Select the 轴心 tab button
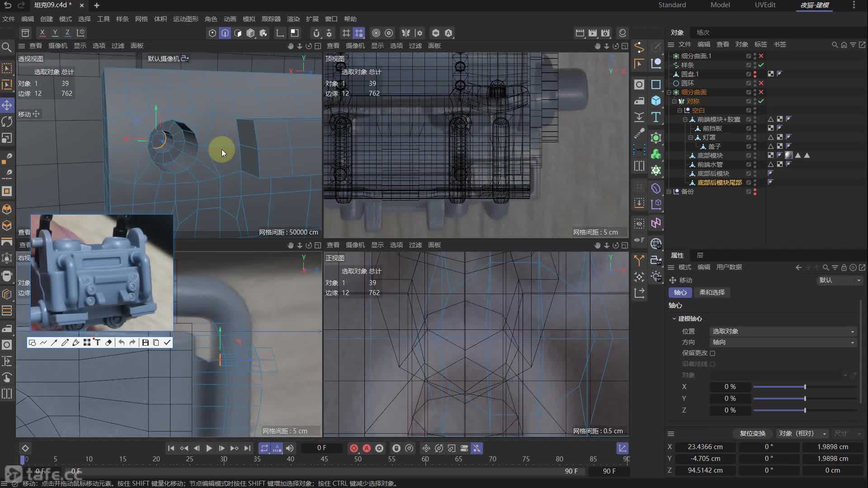Viewport: 868px width, 488px height. [x=680, y=292]
